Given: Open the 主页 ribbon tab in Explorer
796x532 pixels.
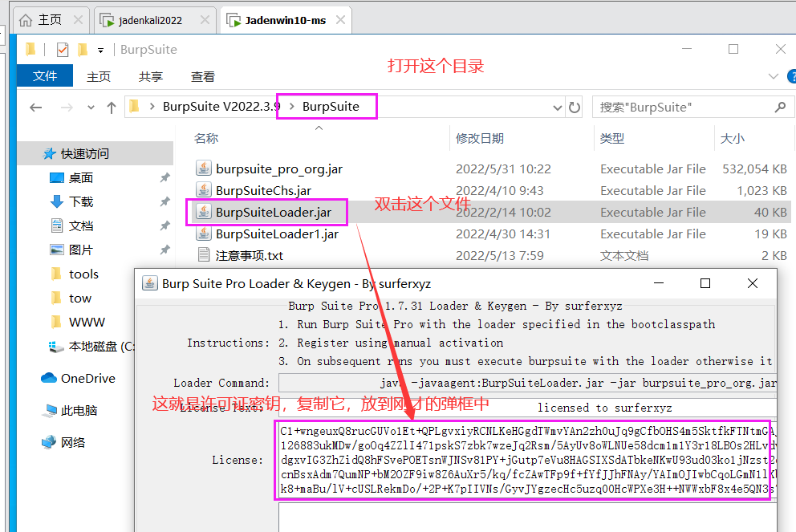Looking at the screenshot, I should click(x=99, y=77).
